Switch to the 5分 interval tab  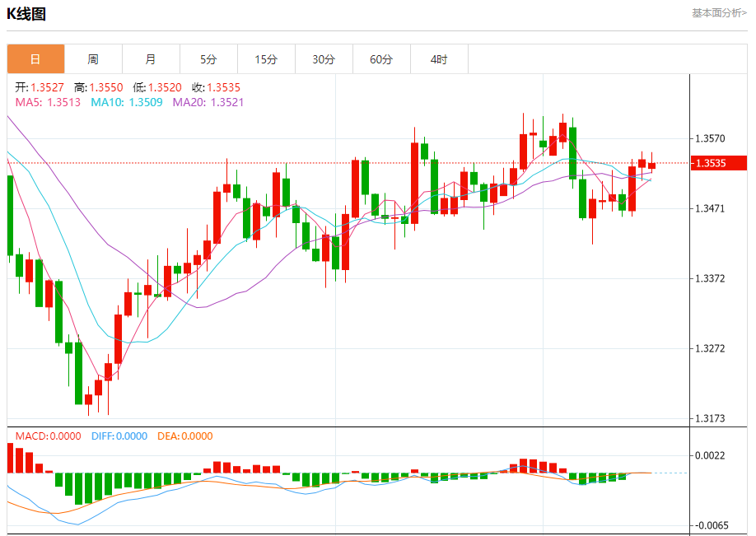point(208,59)
